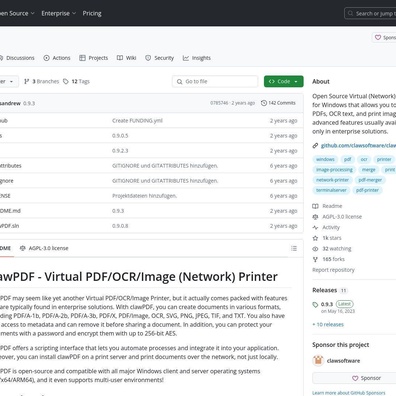Image resolution: width=396 pixels, height=396 pixels.
Task: Click the tags icon beside 12 Tags
Action: pyautogui.click(x=66, y=81)
